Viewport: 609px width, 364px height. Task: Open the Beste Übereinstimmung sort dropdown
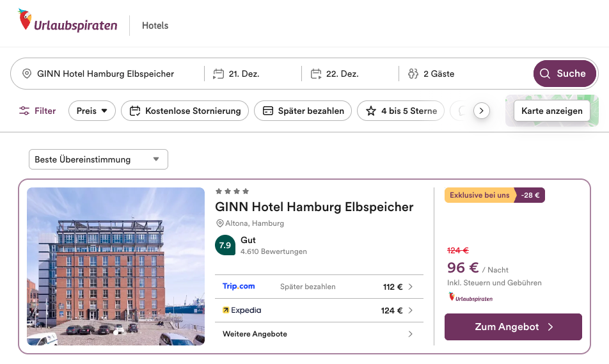coord(98,159)
